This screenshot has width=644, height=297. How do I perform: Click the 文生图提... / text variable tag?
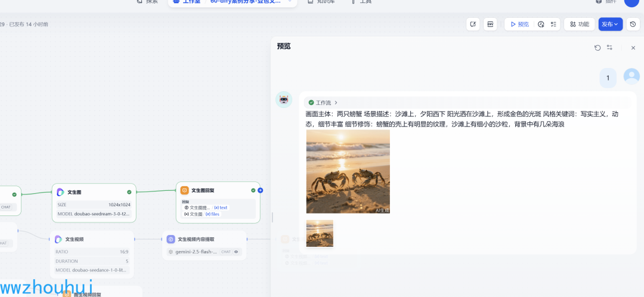(206, 208)
